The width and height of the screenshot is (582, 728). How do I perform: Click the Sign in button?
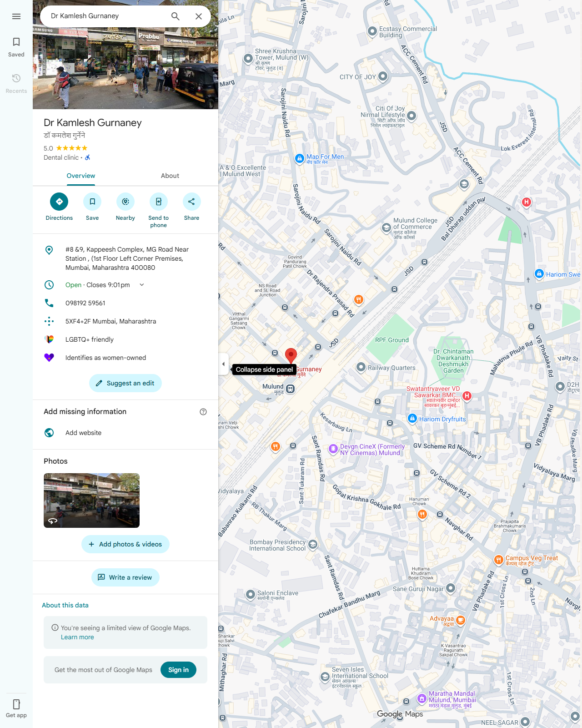coord(178,670)
